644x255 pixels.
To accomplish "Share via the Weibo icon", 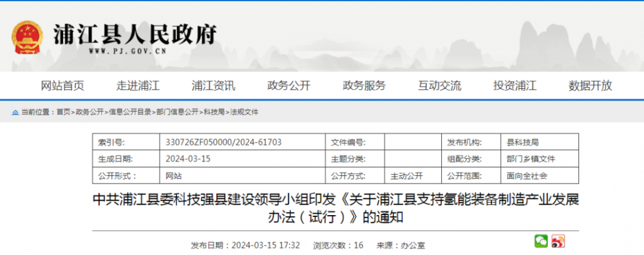I will point(558,241).
